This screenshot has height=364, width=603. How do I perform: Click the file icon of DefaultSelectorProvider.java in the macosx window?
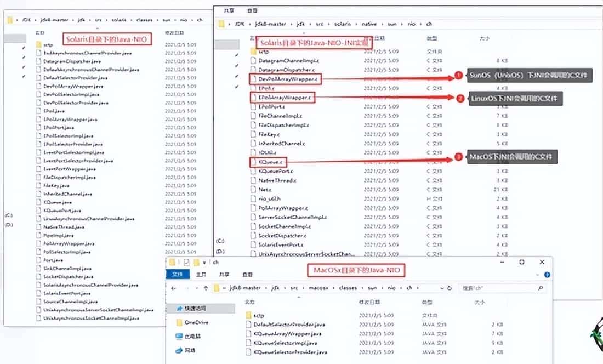point(248,325)
